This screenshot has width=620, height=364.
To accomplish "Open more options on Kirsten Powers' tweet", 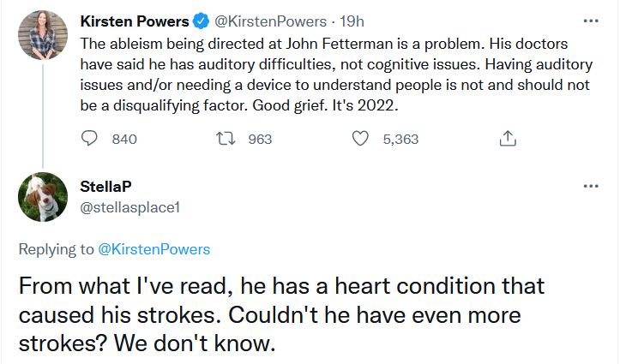I will 589,21.
